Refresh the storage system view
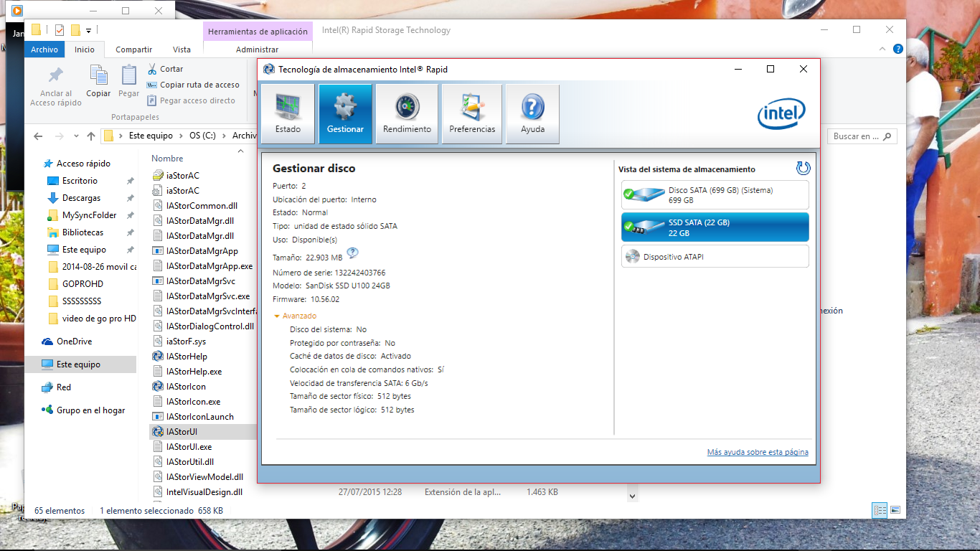The width and height of the screenshot is (980, 551). click(x=803, y=168)
